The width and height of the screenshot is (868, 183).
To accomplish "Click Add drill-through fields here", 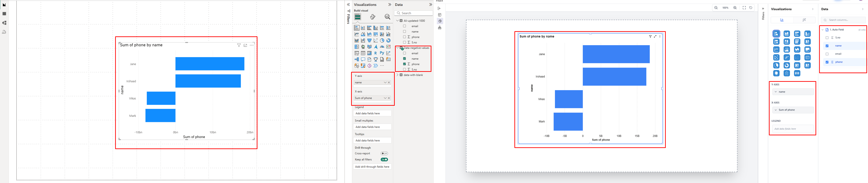I will [x=372, y=167].
